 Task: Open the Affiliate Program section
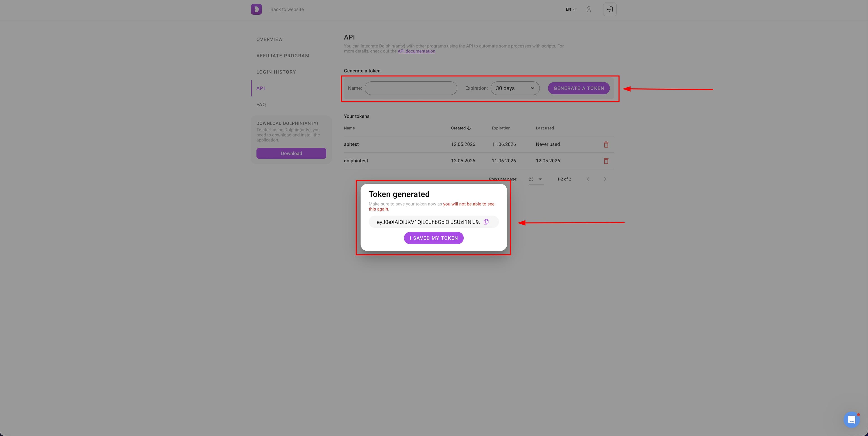pos(283,56)
